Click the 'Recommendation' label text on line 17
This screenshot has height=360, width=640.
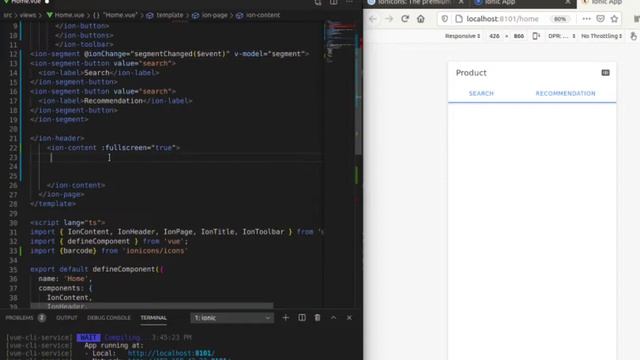click(x=113, y=101)
